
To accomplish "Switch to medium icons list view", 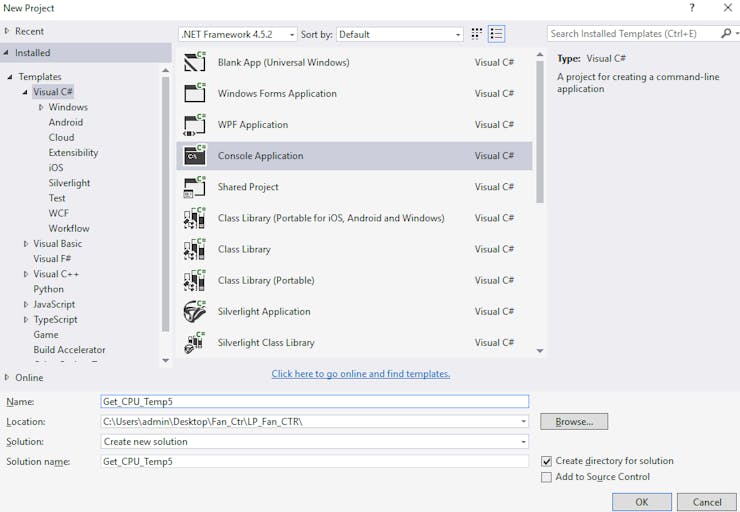I will (x=496, y=34).
